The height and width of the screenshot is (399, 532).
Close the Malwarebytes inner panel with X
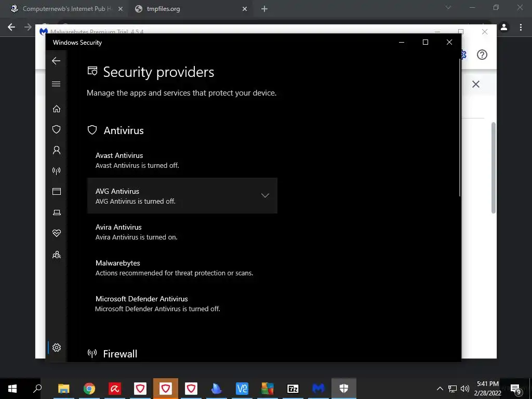pyautogui.click(x=476, y=84)
